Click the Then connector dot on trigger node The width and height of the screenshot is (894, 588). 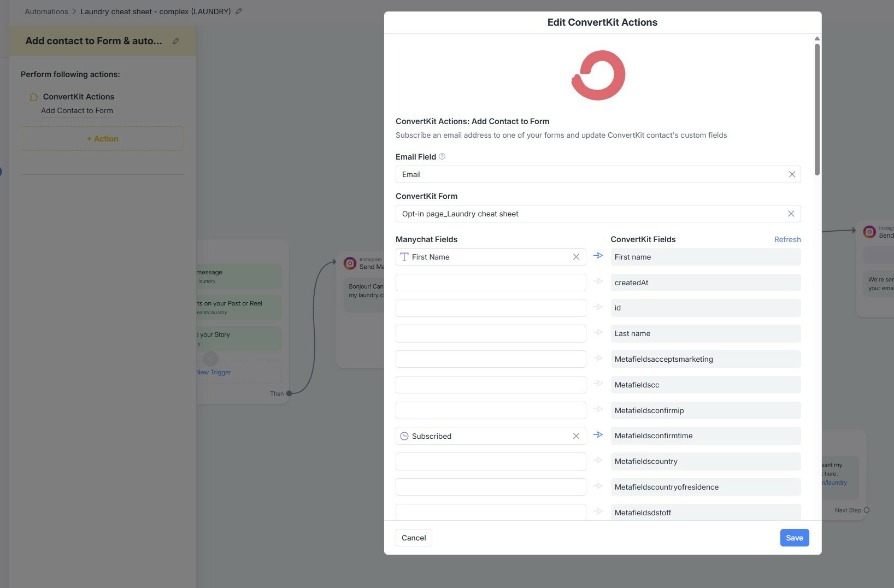click(289, 393)
